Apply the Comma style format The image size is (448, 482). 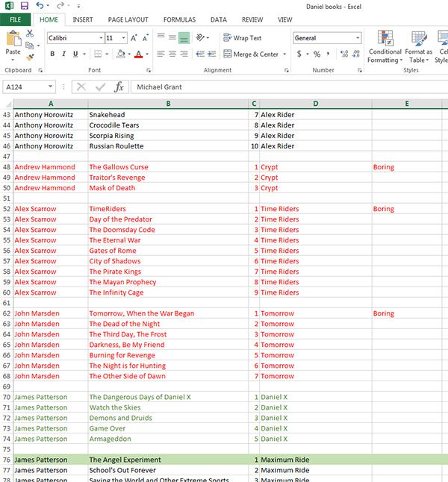click(x=329, y=54)
